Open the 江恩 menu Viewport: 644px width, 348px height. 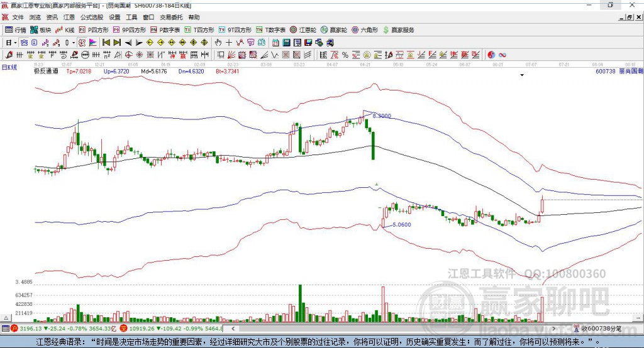pyautogui.click(x=69, y=17)
